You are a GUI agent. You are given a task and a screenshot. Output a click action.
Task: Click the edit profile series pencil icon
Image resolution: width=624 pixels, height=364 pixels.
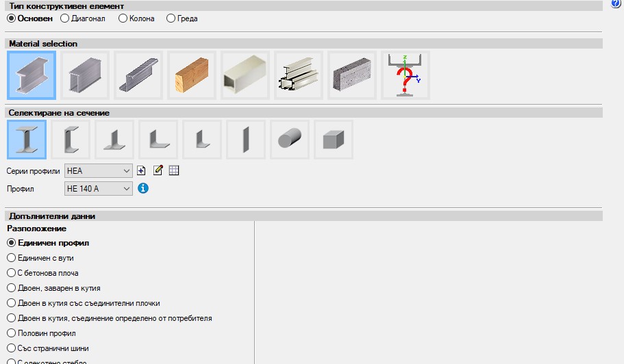pyautogui.click(x=158, y=170)
